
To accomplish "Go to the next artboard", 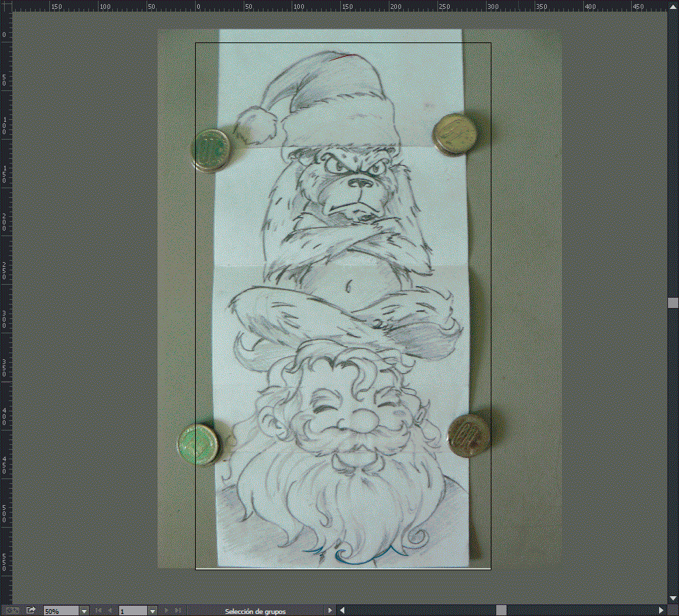I will 167,611.
